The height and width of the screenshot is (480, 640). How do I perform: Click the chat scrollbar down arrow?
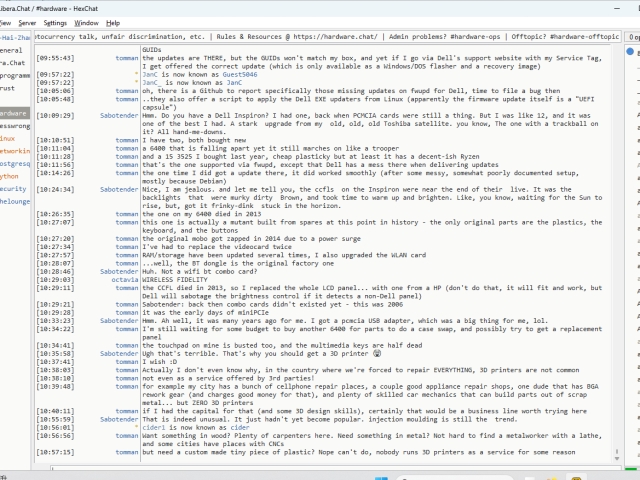617,459
